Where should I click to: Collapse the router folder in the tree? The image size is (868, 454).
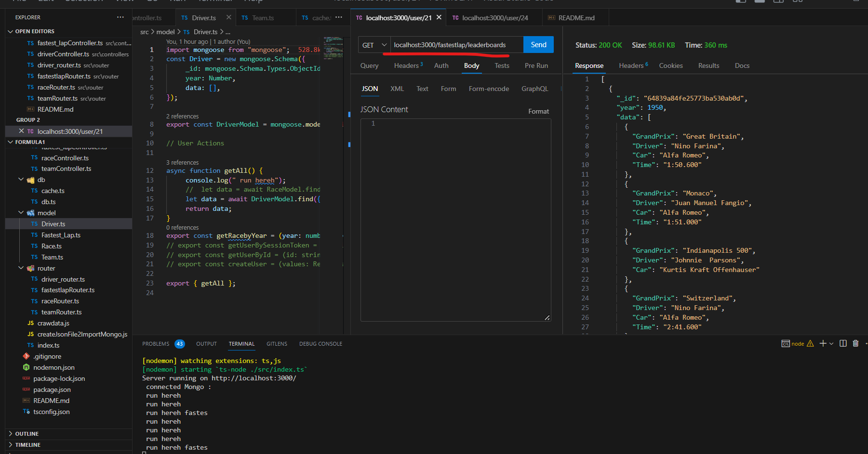[x=21, y=268]
